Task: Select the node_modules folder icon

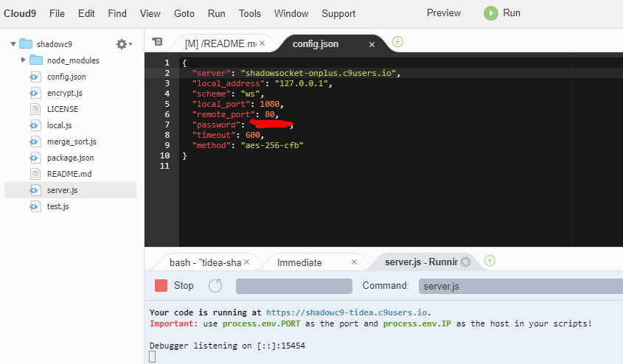Action: pyautogui.click(x=36, y=60)
